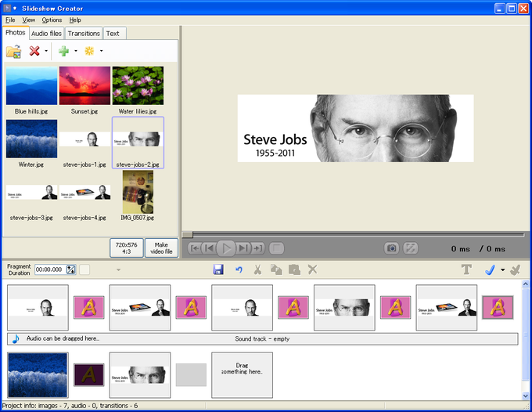Click the Make video file button
Screen dimensions: 532x412
(x=161, y=248)
